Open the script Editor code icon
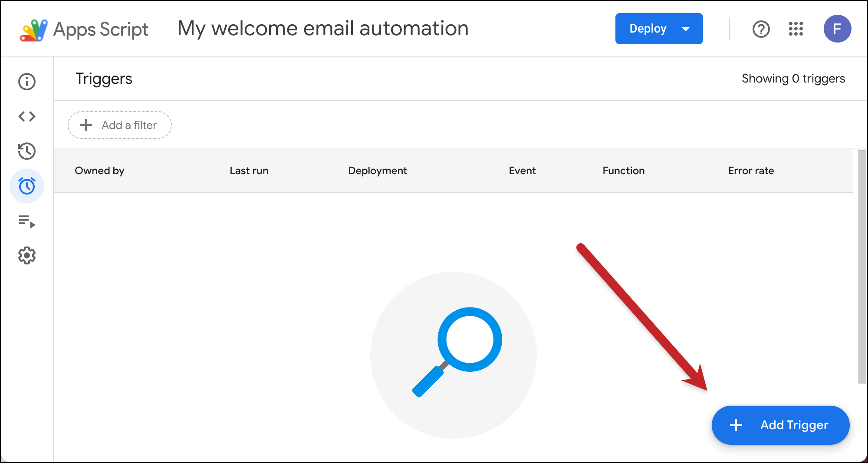This screenshot has height=463, width=868. [27, 116]
